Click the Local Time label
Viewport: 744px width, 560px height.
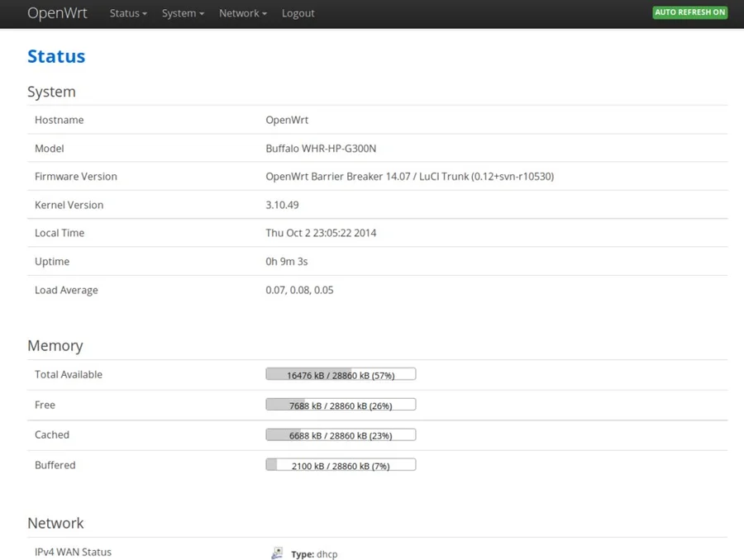[60, 233]
